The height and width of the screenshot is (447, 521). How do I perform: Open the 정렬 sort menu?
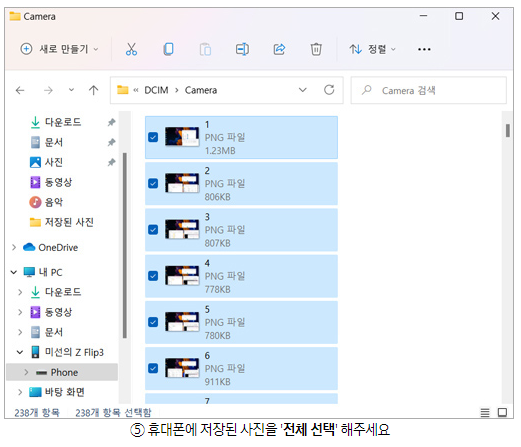[x=373, y=49]
